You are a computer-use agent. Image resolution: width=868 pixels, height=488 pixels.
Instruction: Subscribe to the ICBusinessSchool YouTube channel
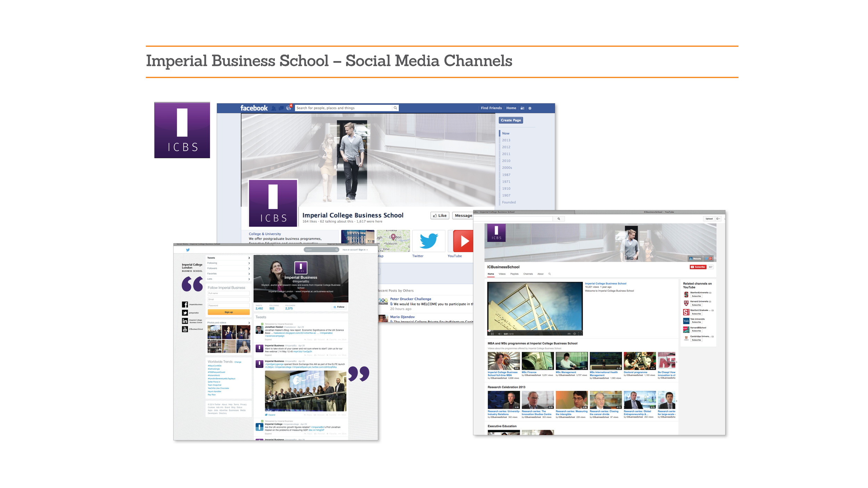pos(698,267)
